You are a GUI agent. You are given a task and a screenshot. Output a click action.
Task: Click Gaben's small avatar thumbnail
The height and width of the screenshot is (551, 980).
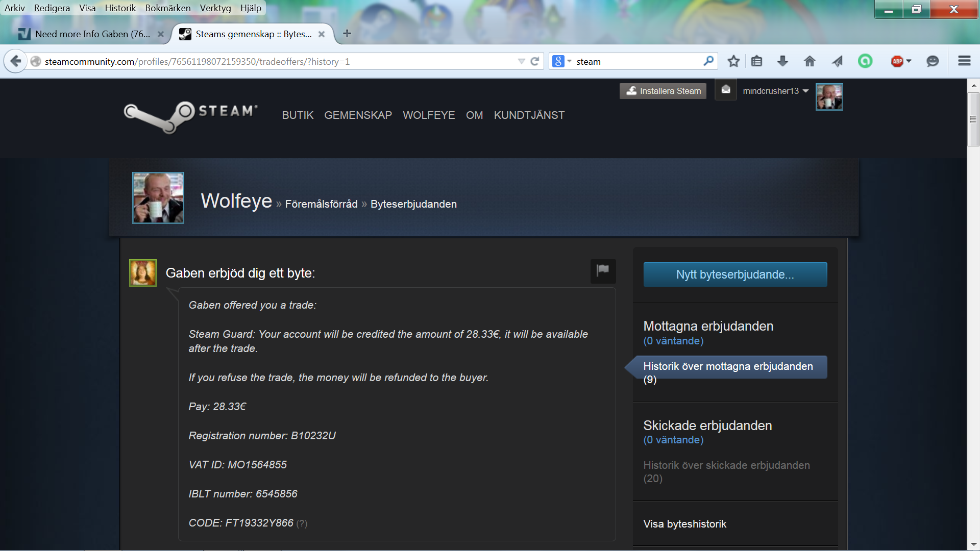[143, 273]
